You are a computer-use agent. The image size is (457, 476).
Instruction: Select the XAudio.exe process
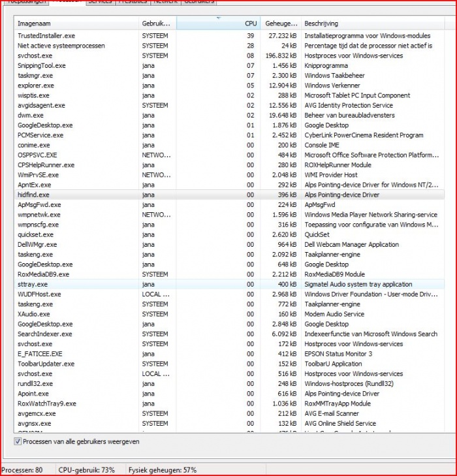[x=229, y=314]
